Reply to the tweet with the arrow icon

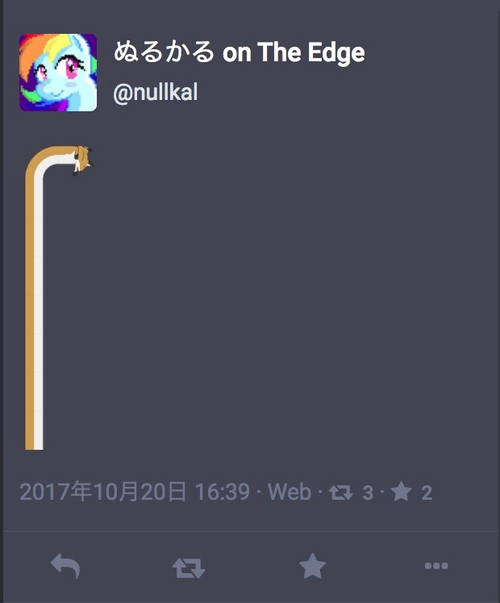(65, 566)
